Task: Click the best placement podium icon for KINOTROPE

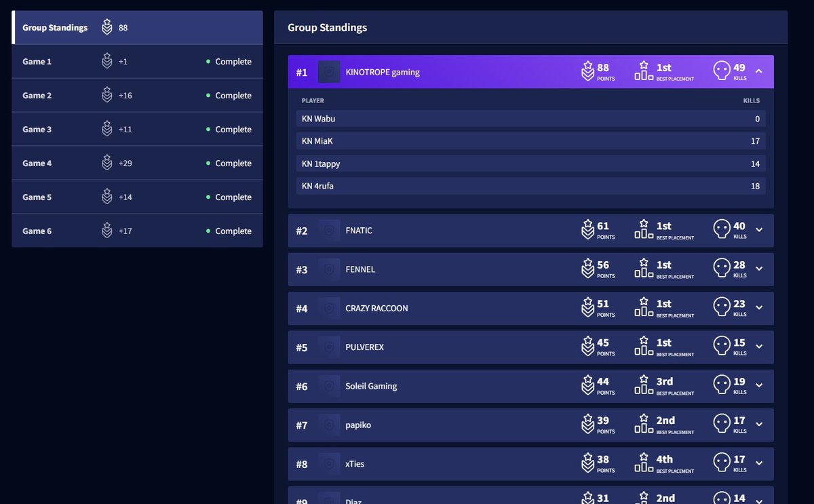Action: pos(644,71)
